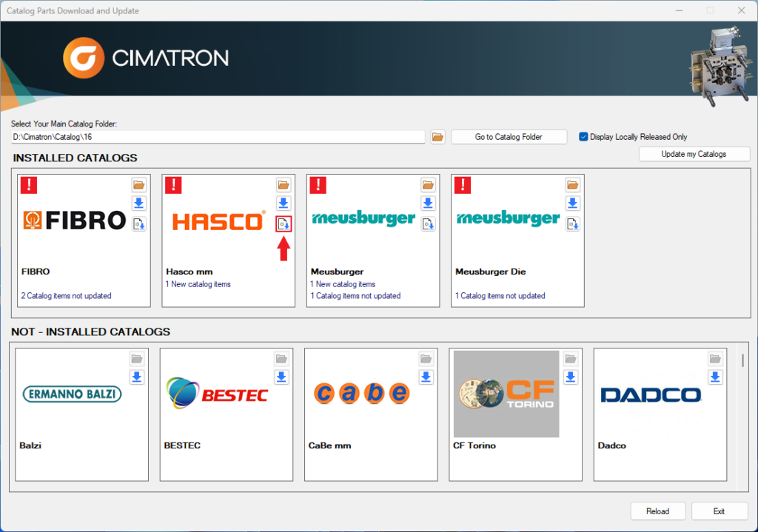Select the Balzi catalog logo thumbnail
The height and width of the screenshot is (532, 758).
pyautogui.click(x=72, y=394)
